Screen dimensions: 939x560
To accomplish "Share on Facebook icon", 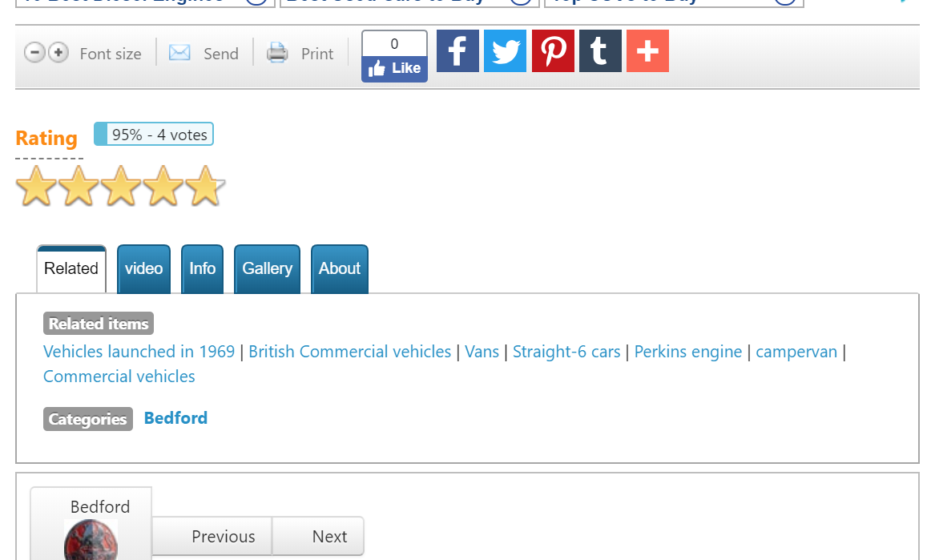I will pos(457,51).
